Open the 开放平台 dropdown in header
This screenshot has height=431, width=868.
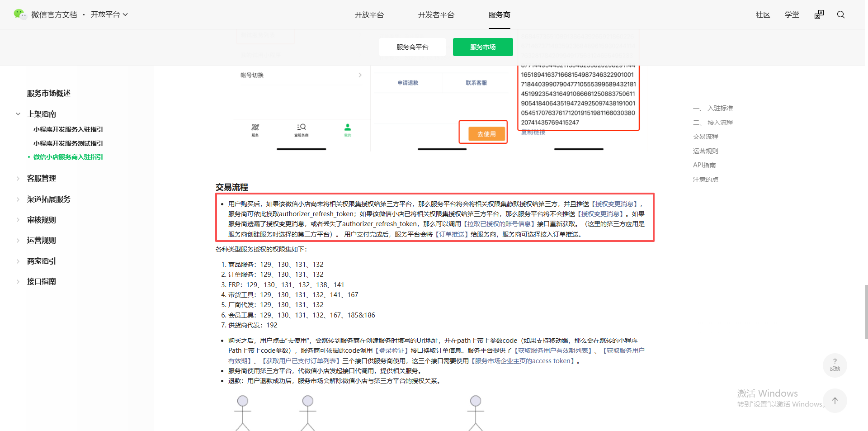(x=109, y=14)
